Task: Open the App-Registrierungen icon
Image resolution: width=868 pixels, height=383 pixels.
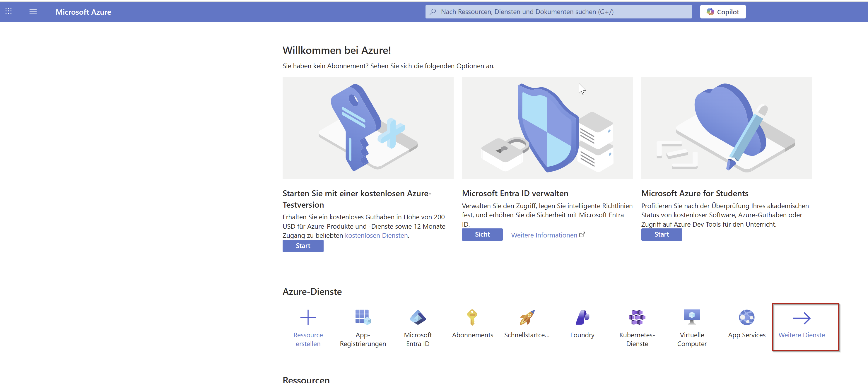Action: [x=363, y=317]
